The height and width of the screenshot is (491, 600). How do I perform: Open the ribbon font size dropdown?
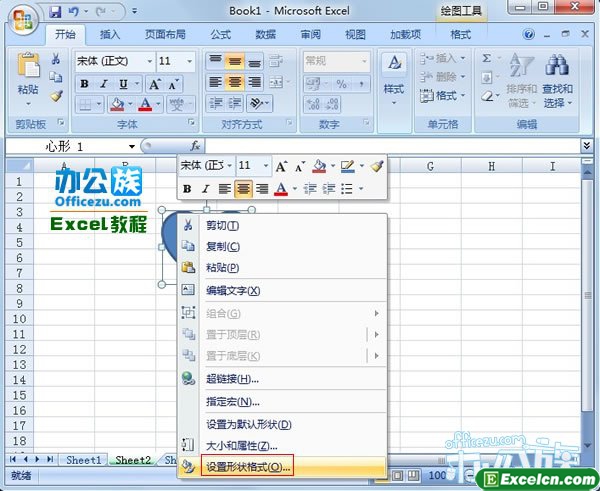[190, 62]
